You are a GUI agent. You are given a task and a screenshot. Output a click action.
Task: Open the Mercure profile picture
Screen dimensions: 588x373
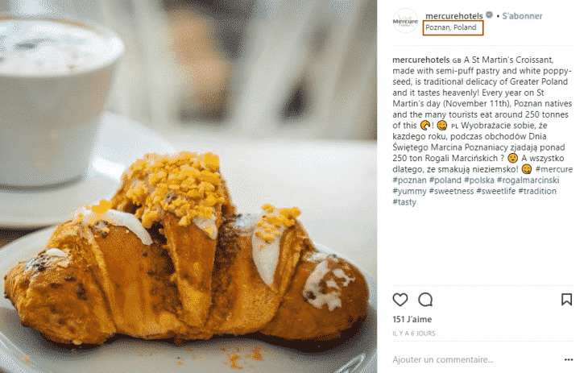[405, 21]
